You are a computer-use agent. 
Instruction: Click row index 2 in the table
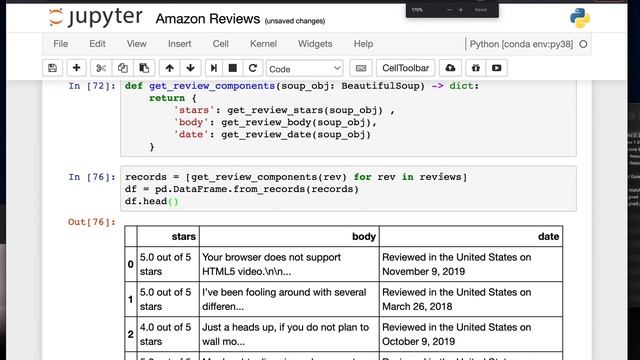[131, 334]
